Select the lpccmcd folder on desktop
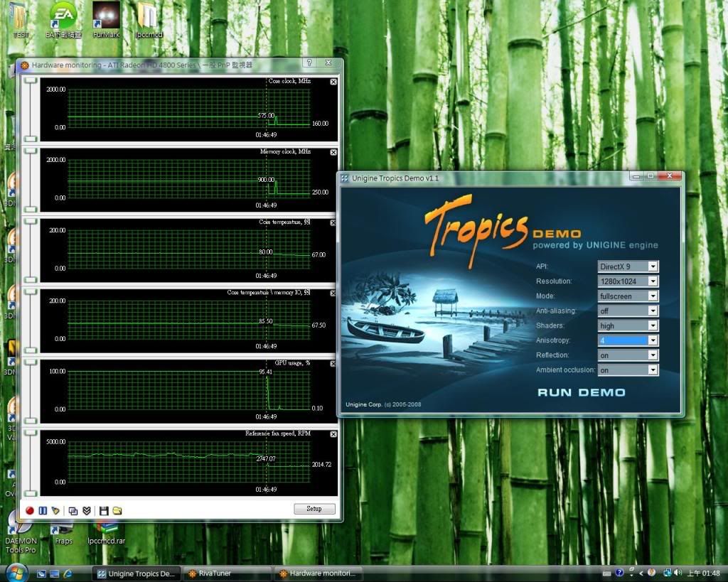Screen dimensions: 728x582 click(149, 21)
